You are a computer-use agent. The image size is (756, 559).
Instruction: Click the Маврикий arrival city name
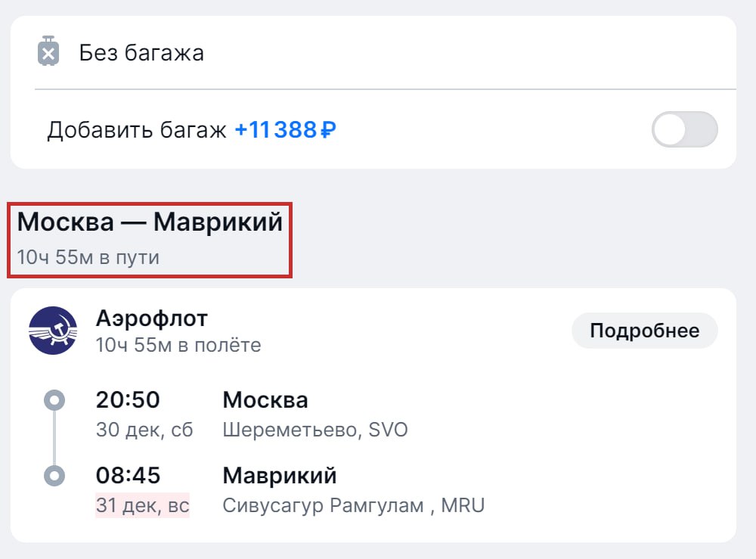click(280, 476)
